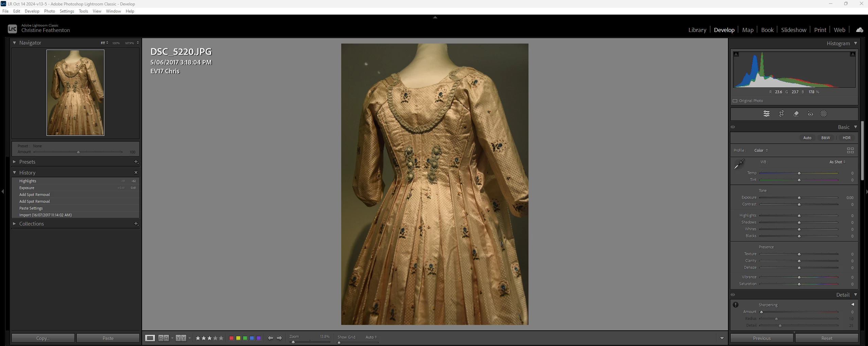Viewport: 868px width, 346px height.
Task: Open the Tools menu
Action: click(83, 11)
